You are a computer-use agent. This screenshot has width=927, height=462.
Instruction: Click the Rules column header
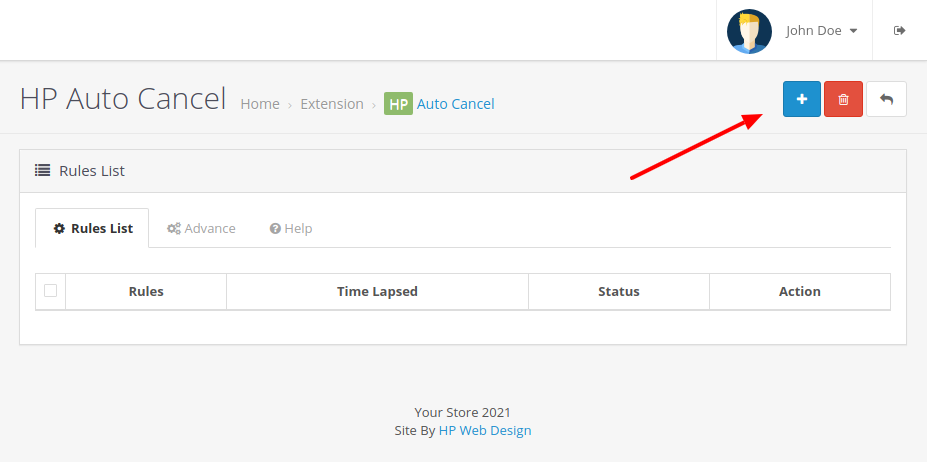pyautogui.click(x=146, y=292)
